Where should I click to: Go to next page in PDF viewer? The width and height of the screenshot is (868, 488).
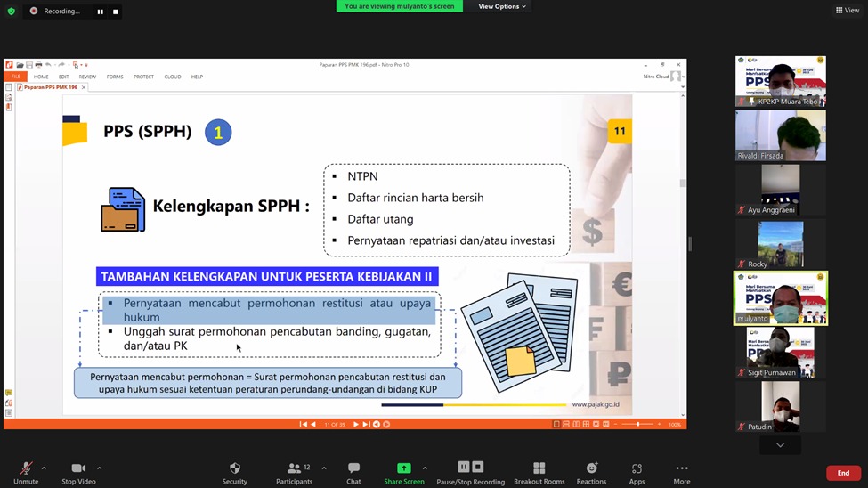(356, 425)
